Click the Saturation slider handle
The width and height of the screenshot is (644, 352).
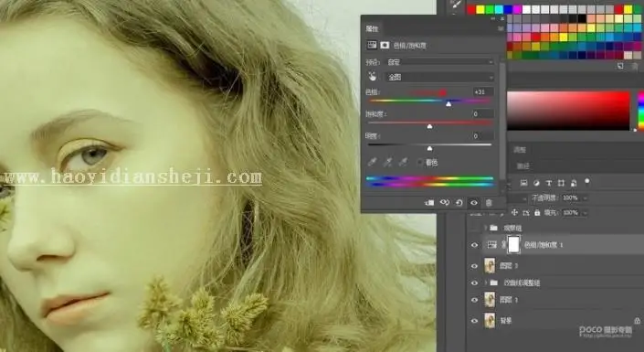(429, 126)
